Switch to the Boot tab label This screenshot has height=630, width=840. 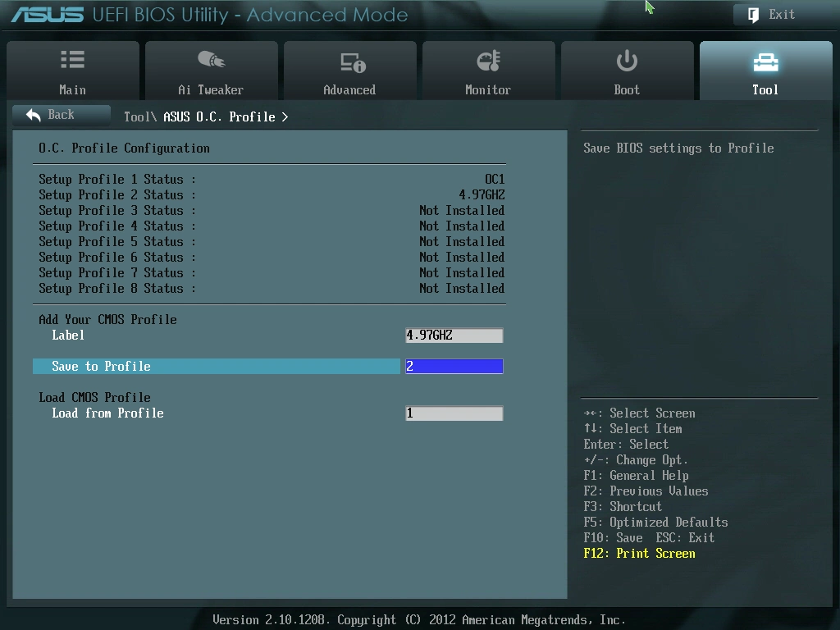coord(627,90)
